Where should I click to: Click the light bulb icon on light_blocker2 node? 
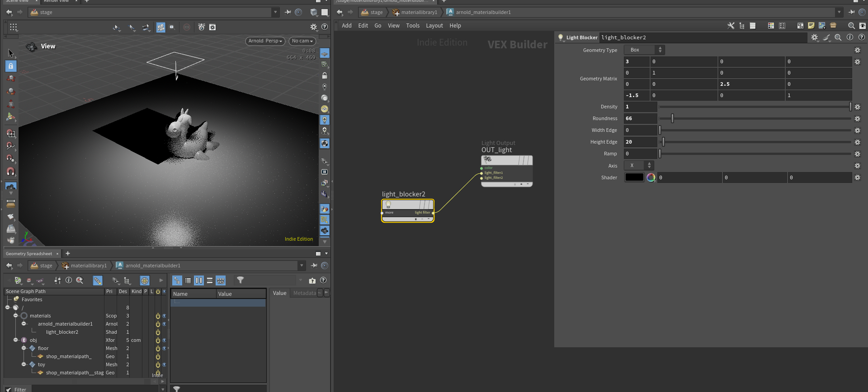388,205
